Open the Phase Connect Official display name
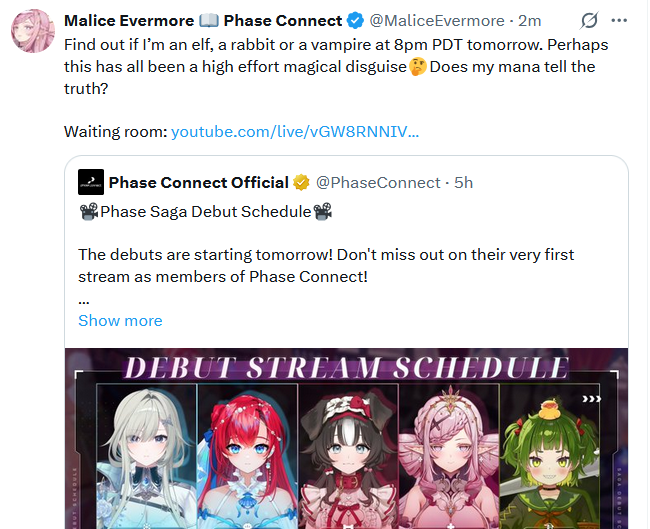Viewport: 650px width, 529px height. click(198, 182)
